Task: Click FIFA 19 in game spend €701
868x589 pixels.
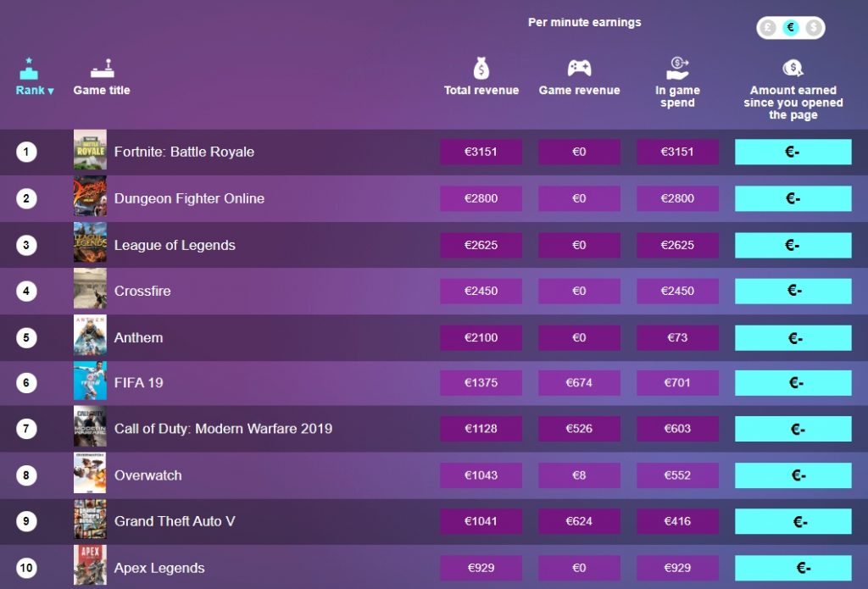Action: (677, 382)
